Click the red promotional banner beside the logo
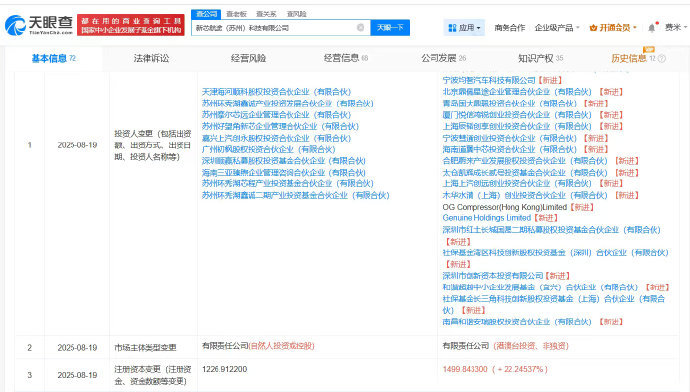Image resolution: width=690 pixels, height=392 pixels. 131,25
